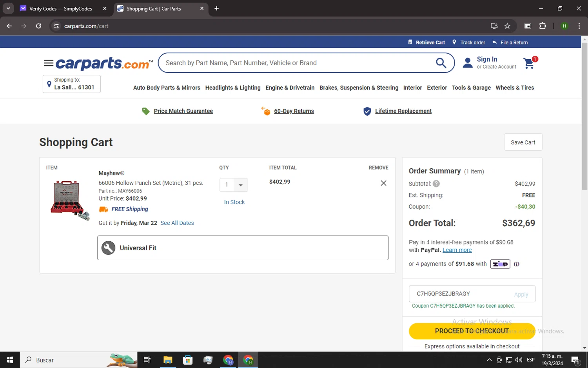Viewport: 588px width, 368px height.
Task: Open File Explorer from taskbar
Action: 168,360
